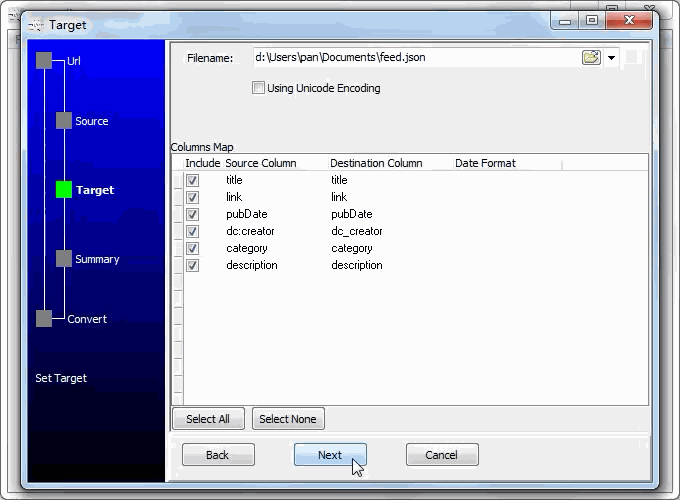Click the Destination Column header
Screen dimensions: 680x500
pyautogui.click(x=376, y=163)
